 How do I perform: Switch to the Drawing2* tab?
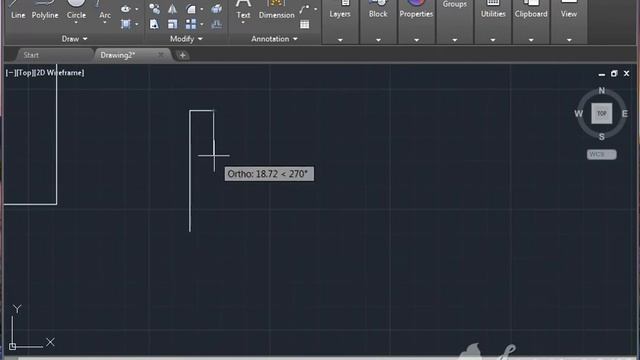coord(118,55)
